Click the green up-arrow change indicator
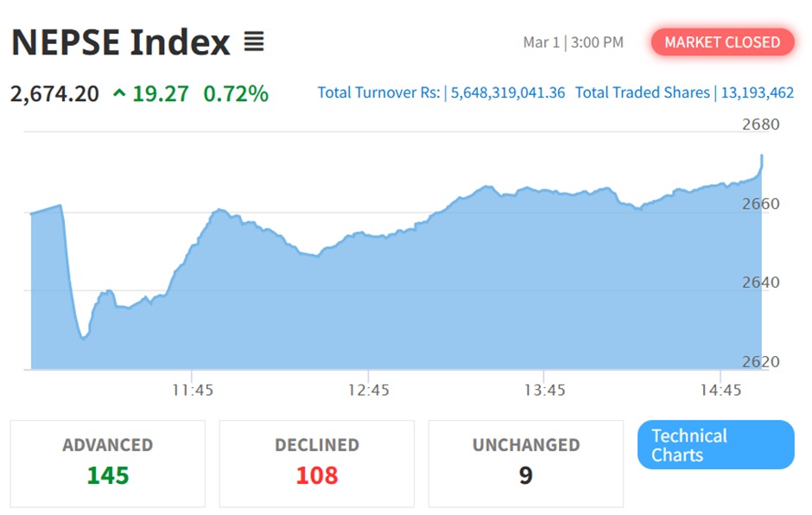The height and width of the screenshot is (515, 812). point(119,93)
